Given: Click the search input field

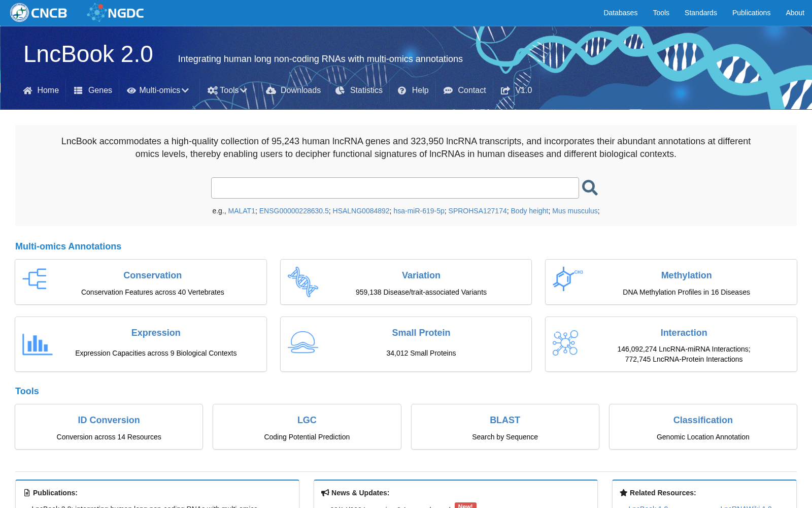Looking at the screenshot, I should click(x=395, y=188).
